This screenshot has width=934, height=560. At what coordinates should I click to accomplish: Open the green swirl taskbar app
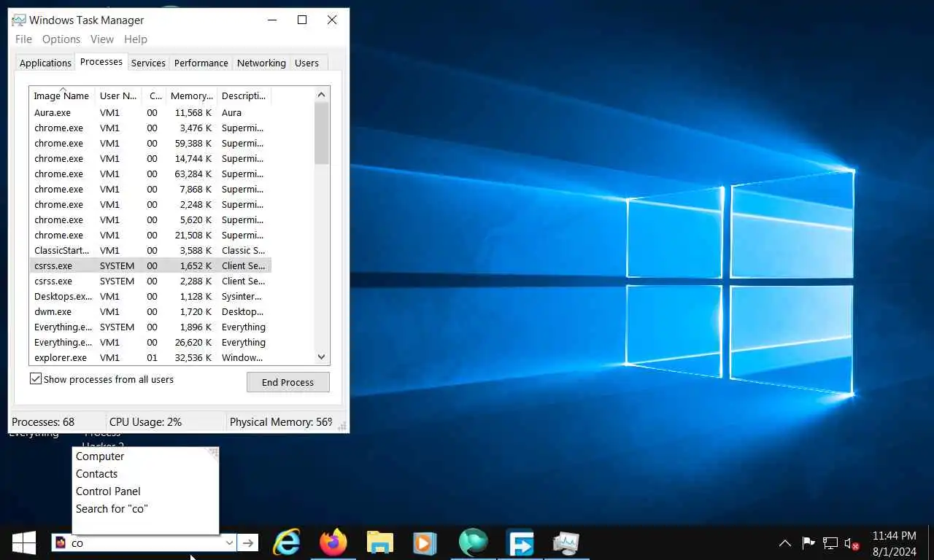(x=474, y=542)
